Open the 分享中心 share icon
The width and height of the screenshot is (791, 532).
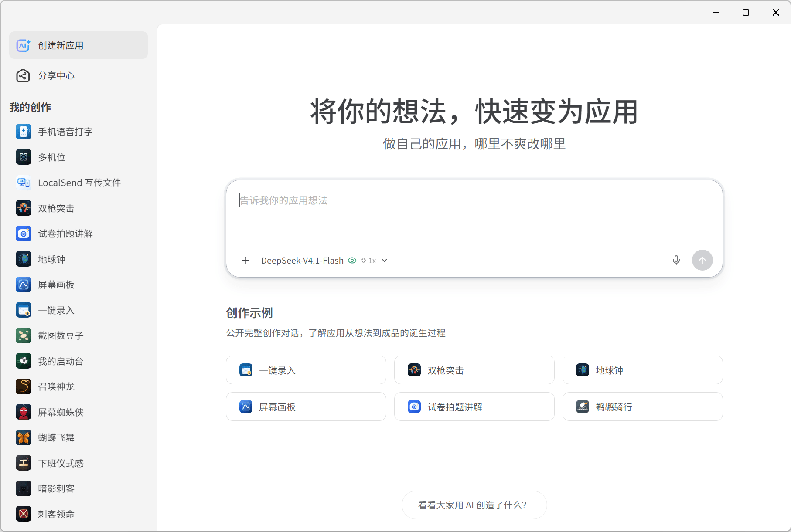(x=23, y=75)
